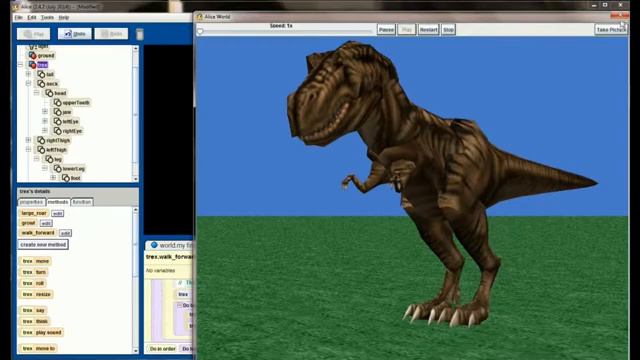
Task: Click the trex object icon in tree
Action: pyautogui.click(x=32, y=64)
